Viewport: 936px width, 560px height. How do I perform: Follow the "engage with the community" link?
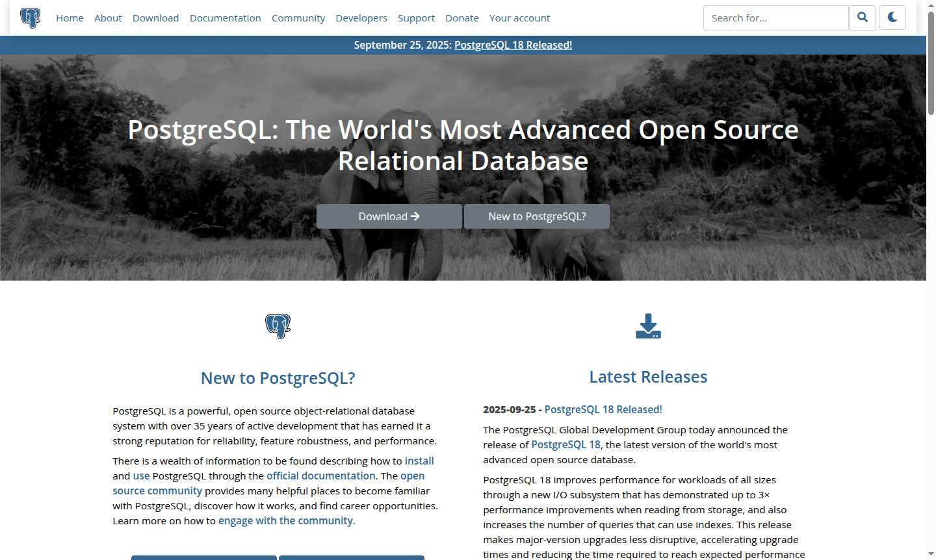pos(285,520)
